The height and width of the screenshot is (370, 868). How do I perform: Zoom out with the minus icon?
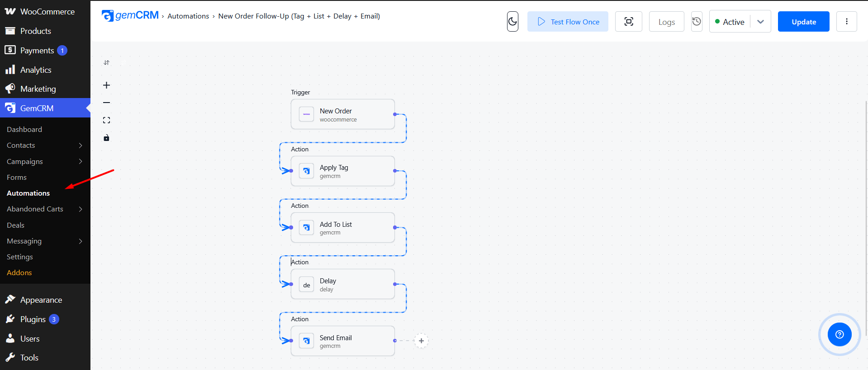point(106,103)
